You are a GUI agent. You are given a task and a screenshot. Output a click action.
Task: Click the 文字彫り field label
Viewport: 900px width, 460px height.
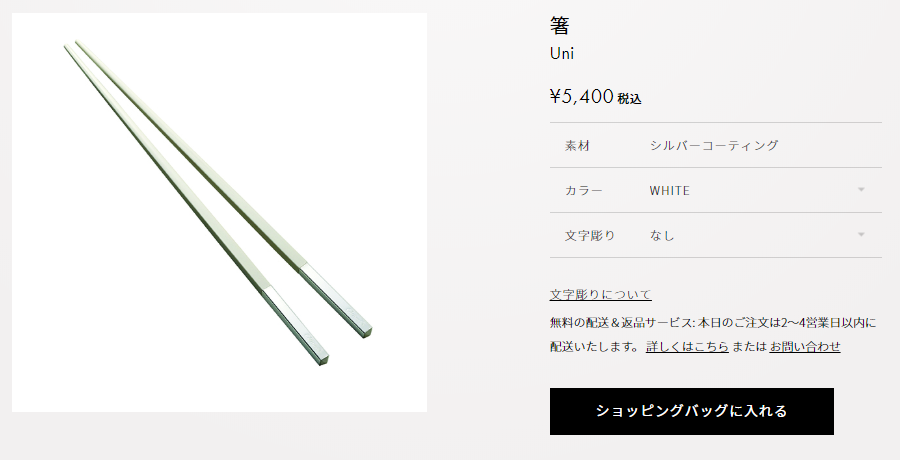590,235
